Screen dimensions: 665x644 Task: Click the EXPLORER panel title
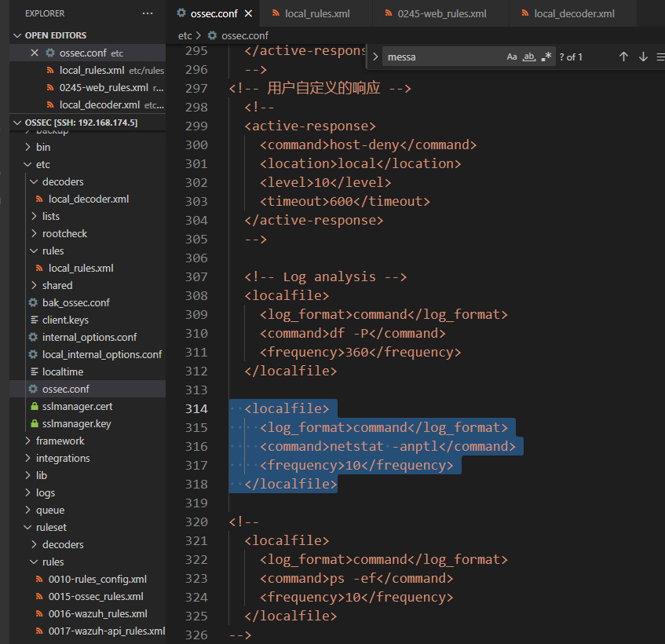(45, 13)
